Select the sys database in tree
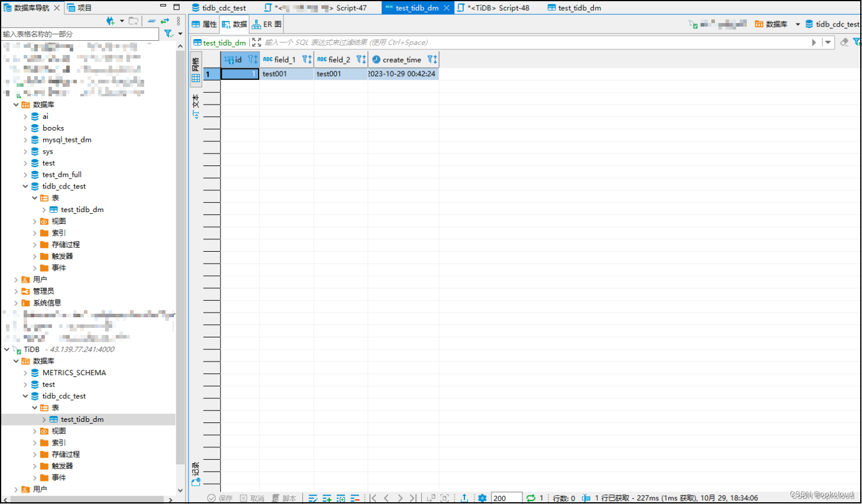This screenshot has height=504, width=862. click(x=48, y=152)
